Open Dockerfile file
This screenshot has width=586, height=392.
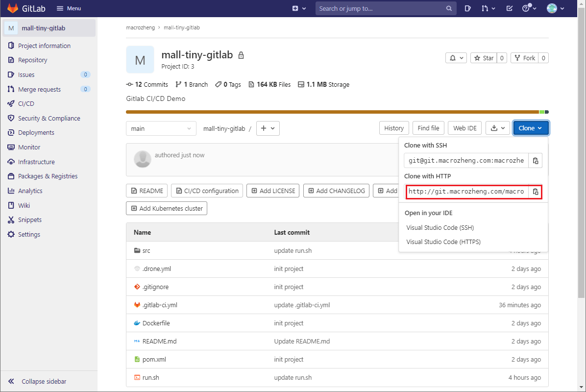[x=156, y=323]
